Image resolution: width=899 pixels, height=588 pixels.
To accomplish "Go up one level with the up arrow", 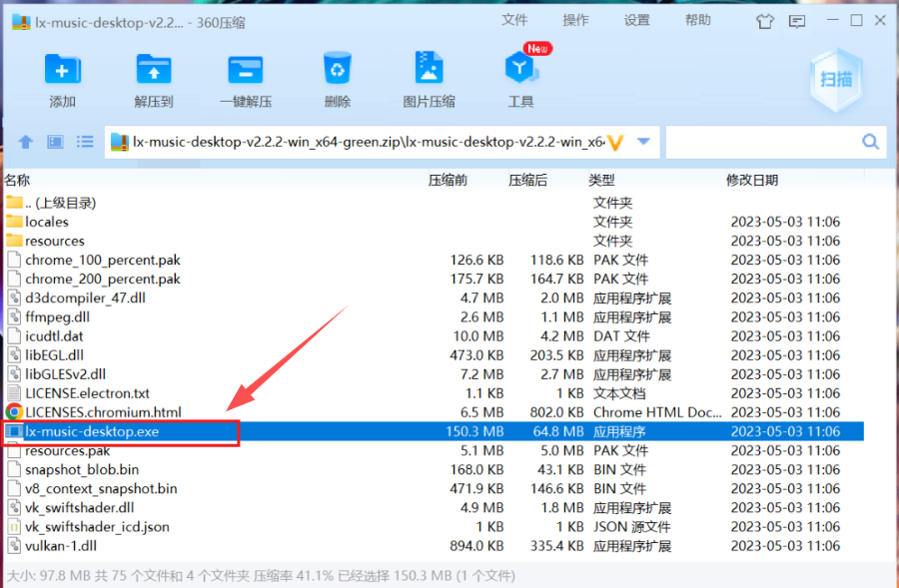I will pos(26,142).
